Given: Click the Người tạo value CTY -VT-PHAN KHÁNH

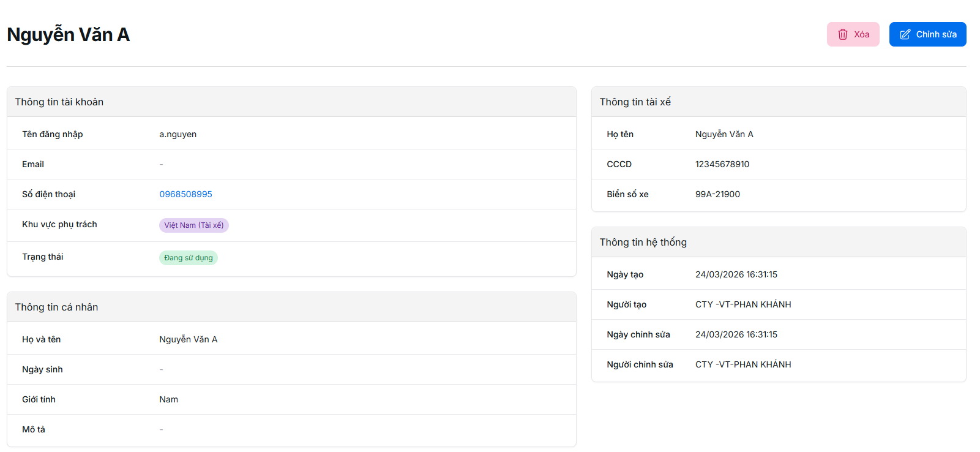Looking at the screenshot, I should (742, 304).
